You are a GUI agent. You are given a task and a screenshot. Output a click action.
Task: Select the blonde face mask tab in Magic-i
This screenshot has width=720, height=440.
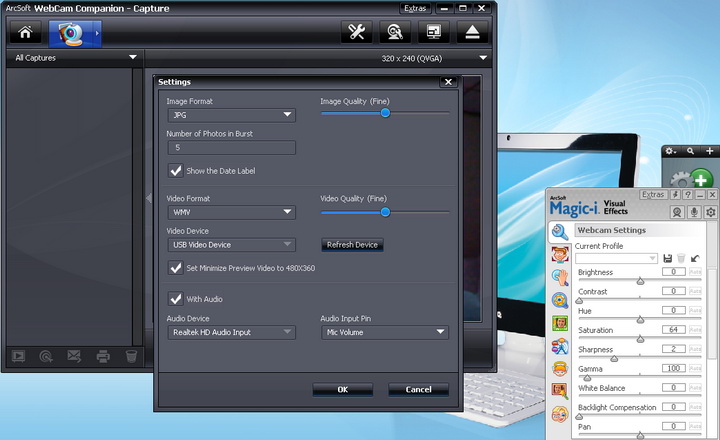(560, 414)
